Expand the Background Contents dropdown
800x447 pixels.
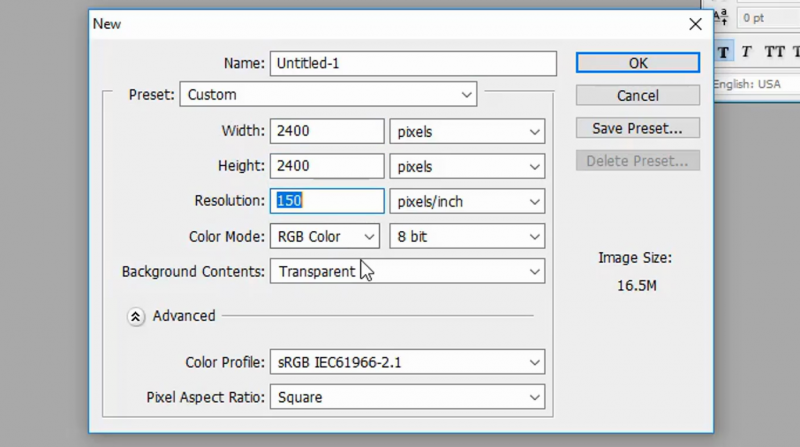[406, 271]
